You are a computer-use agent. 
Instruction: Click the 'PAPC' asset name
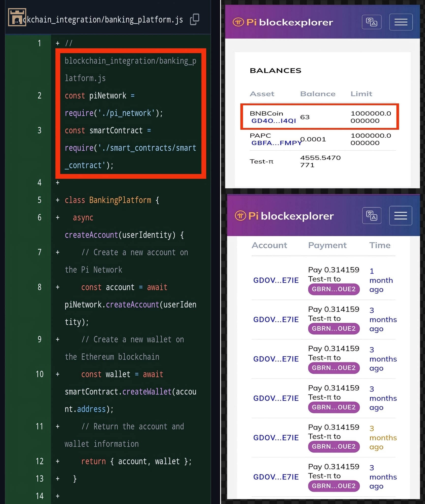260,136
